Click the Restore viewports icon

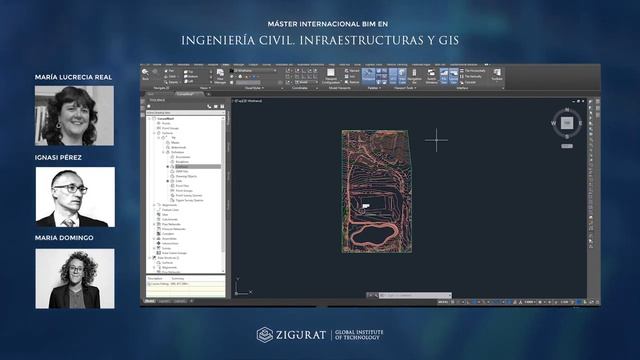353,82
